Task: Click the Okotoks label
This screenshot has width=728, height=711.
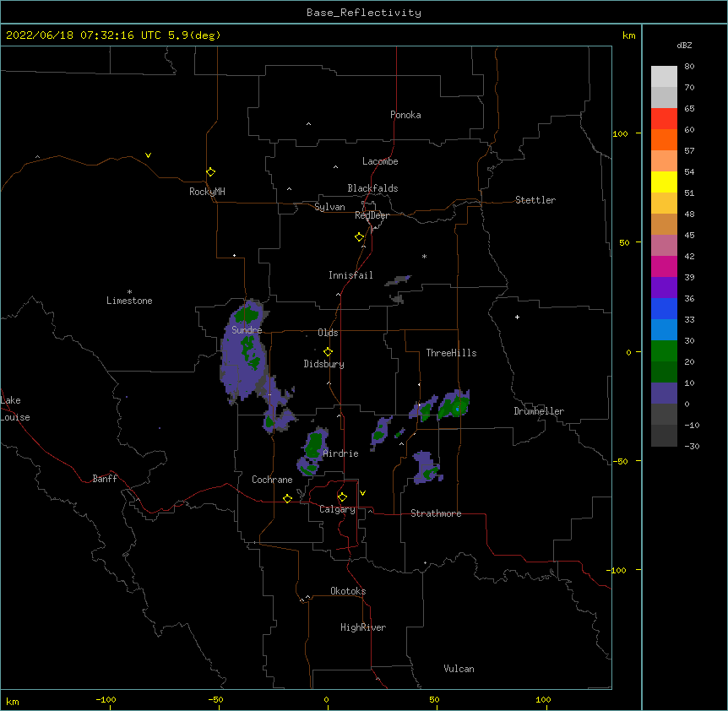Action: (x=348, y=591)
